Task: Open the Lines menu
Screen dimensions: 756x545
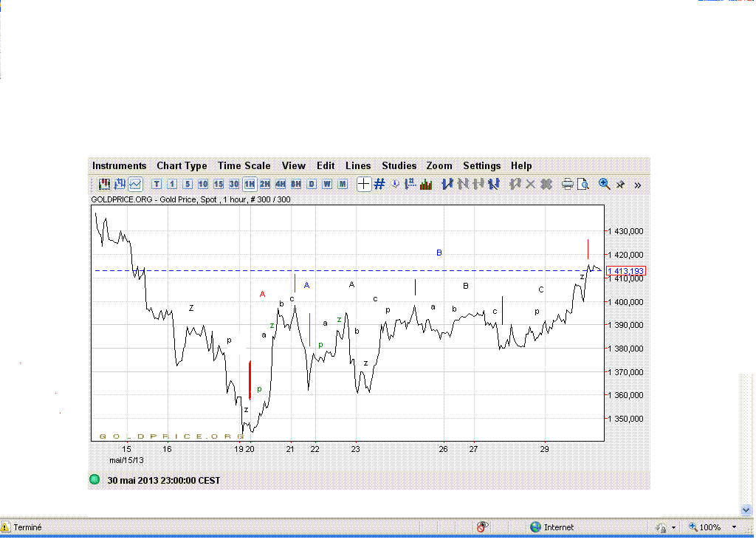Action: [358, 166]
